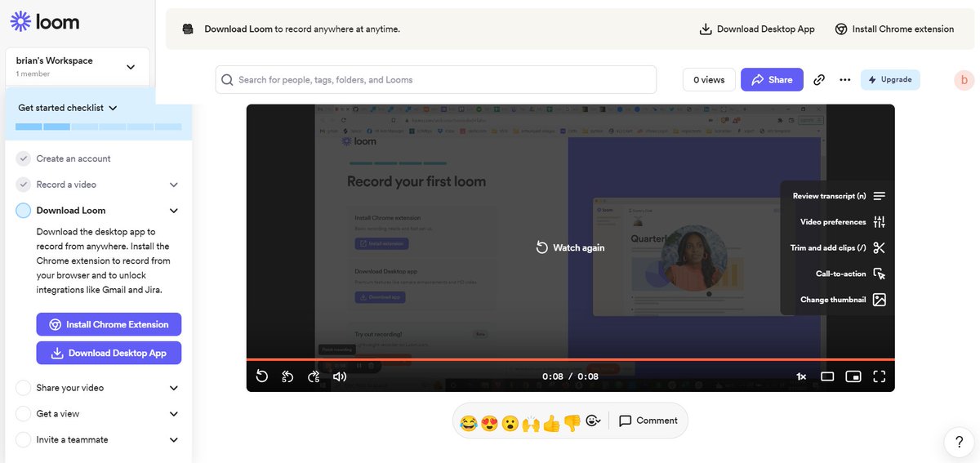The width and height of the screenshot is (980, 463).
Task: Click Install Chrome extension in banner
Action: (x=894, y=29)
